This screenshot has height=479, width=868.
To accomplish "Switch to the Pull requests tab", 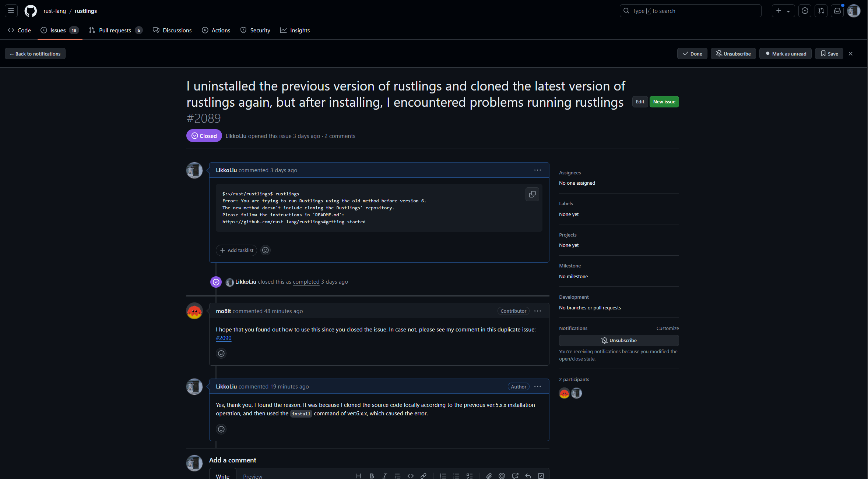I will [x=116, y=30].
